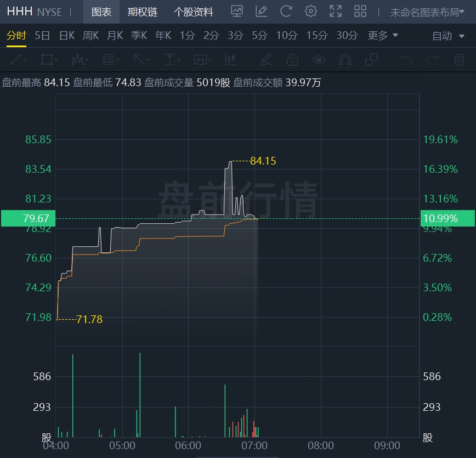Screen dimensions: 476x458
Task: Click the redo arrow icon
Action: coord(433,60)
